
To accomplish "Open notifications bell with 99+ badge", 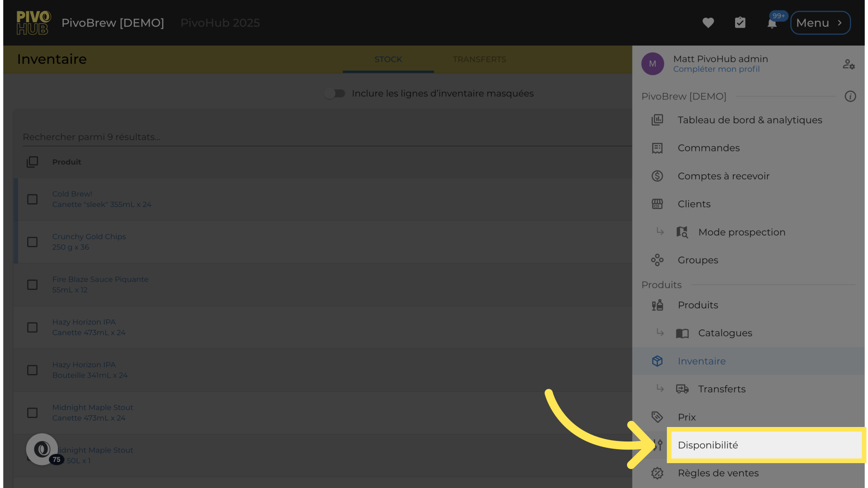I will coord(772,23).
